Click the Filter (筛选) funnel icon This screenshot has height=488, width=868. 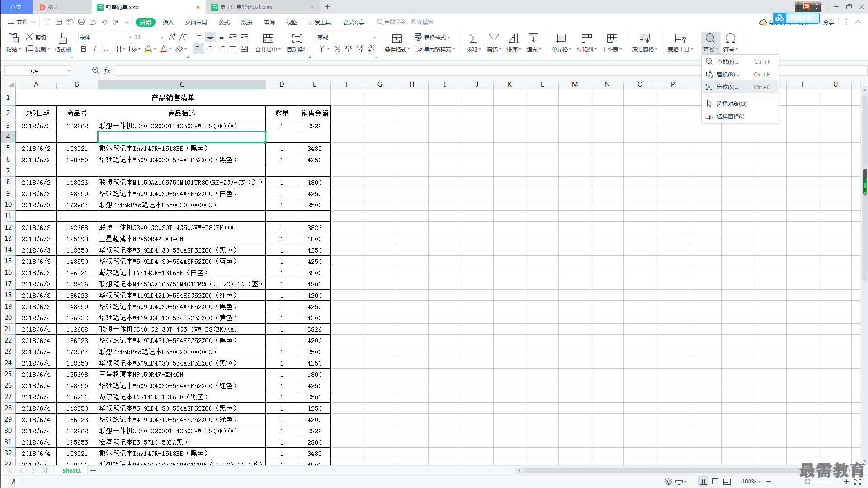click(494, 38)
